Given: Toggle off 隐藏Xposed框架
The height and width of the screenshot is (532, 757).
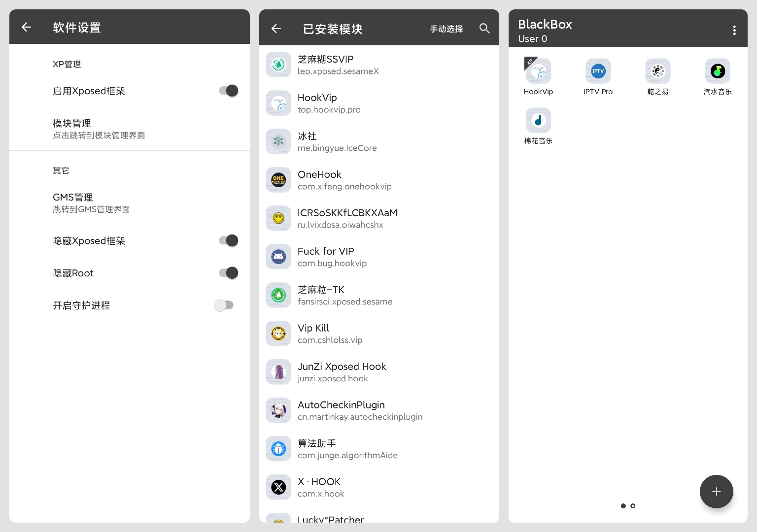Looking at the screenshot, I should click(x=227, y=240).
